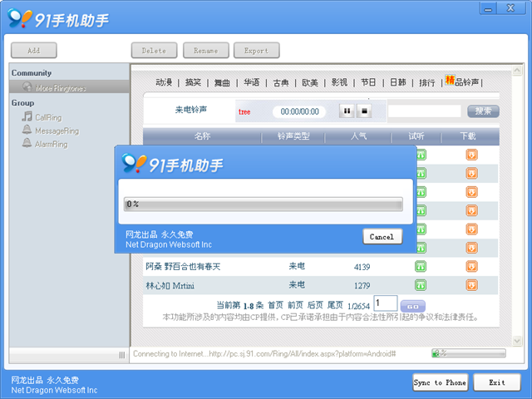Click scroll up arrow in ringtone panel
The image size is (532, 399).
point(517,70)
